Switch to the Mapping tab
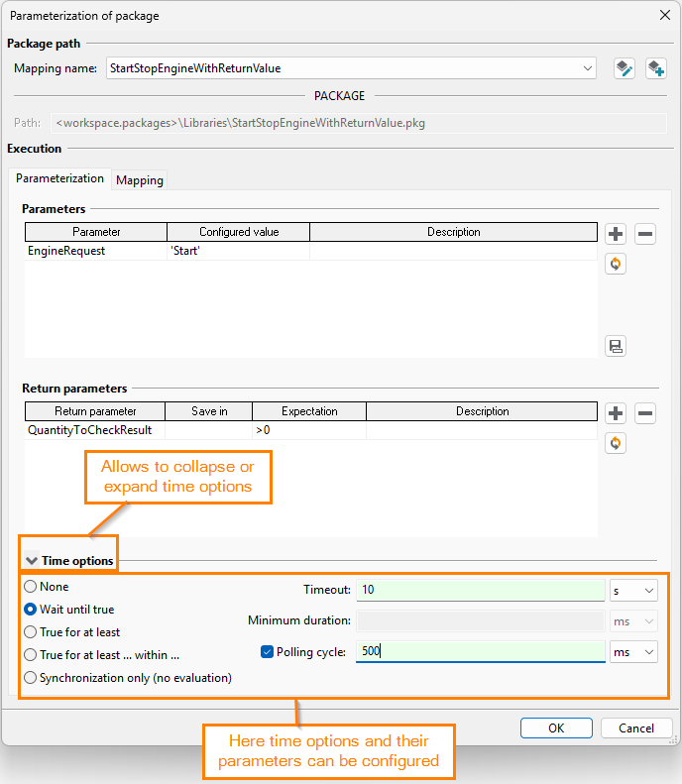This screenshot has height=784, width=682. point(140,180)
